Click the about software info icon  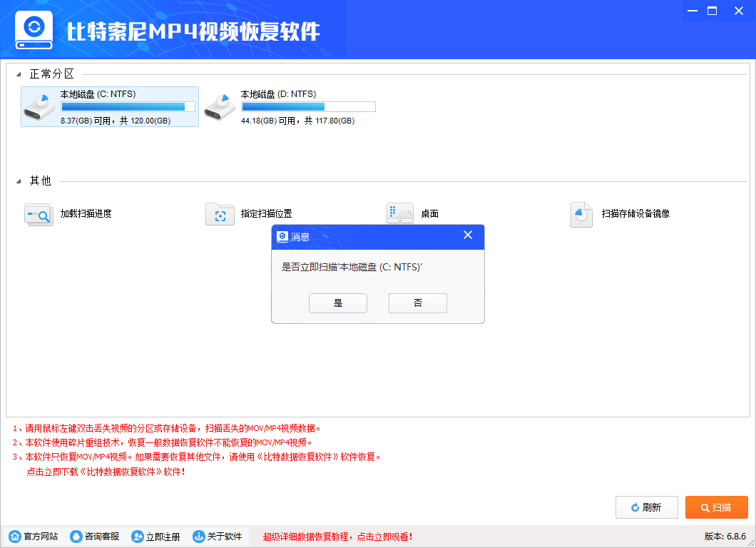click(199, 537)
